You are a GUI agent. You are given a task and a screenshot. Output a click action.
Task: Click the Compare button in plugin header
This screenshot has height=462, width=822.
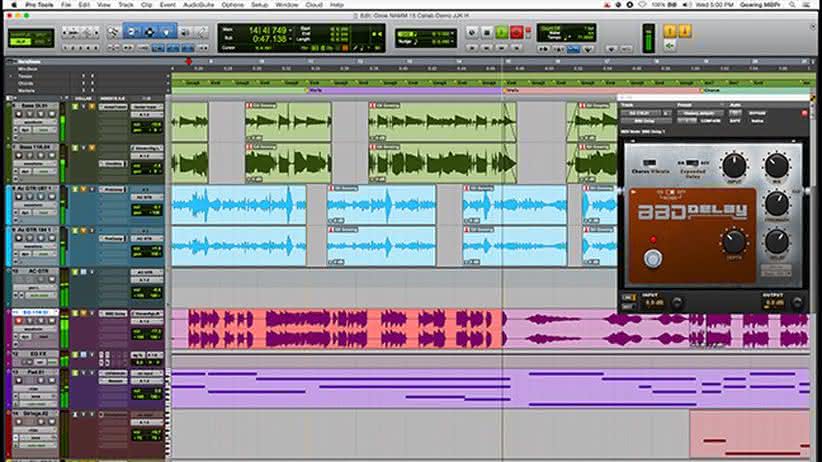[x=710, y=121]
